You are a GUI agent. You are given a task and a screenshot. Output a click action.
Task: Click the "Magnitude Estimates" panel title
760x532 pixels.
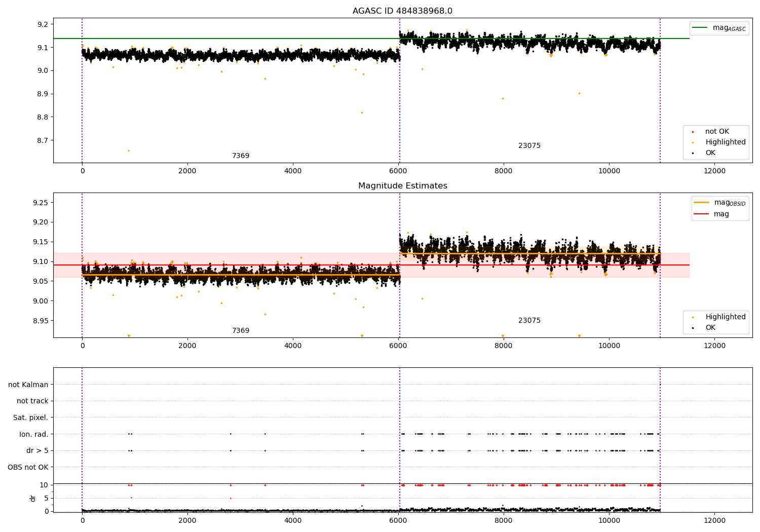point(403,186)
